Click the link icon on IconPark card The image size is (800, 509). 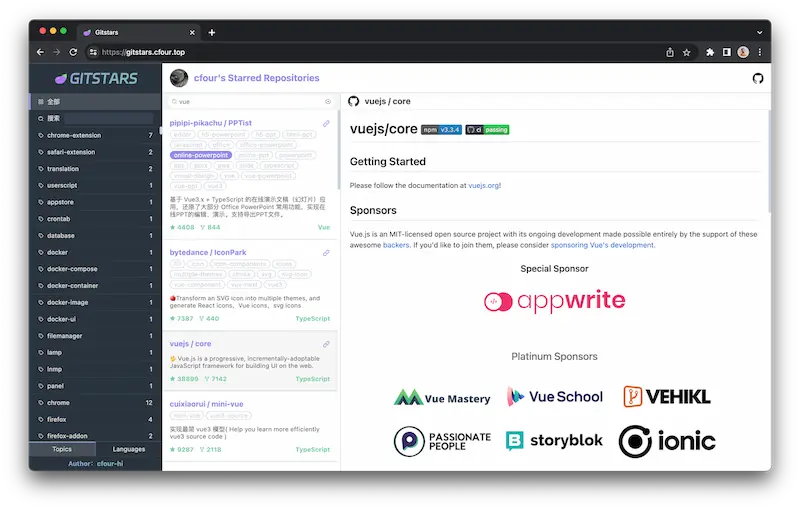coord(326,253)
